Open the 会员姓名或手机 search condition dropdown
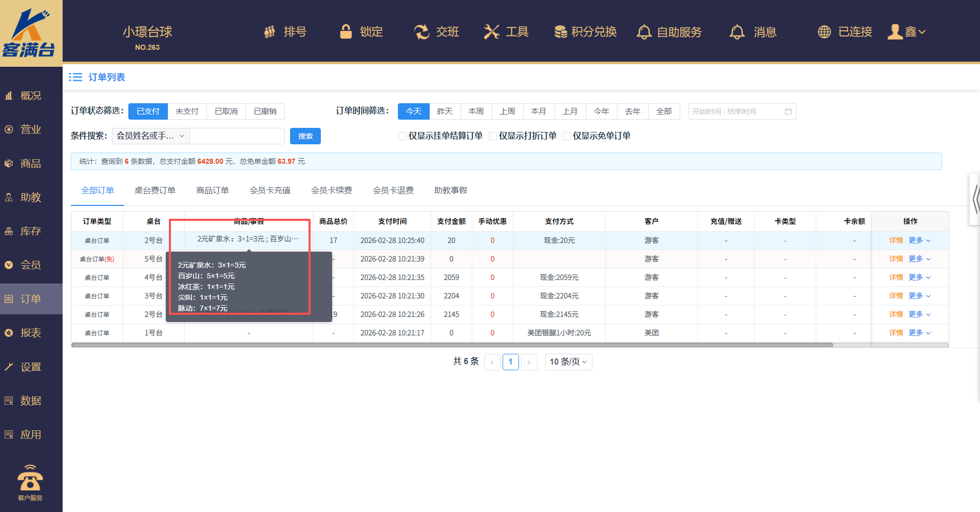The width and height of the screenshot is (980, 512). (150, 136)
